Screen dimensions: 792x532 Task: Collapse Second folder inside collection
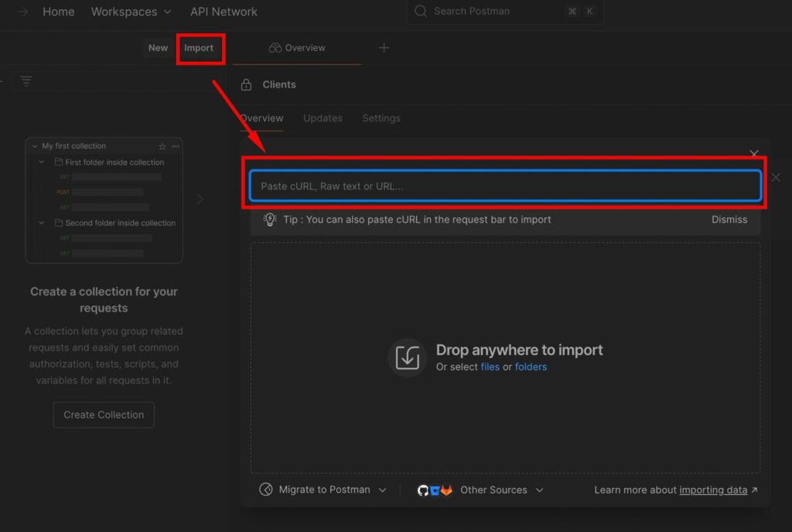[x=42, y=223]
